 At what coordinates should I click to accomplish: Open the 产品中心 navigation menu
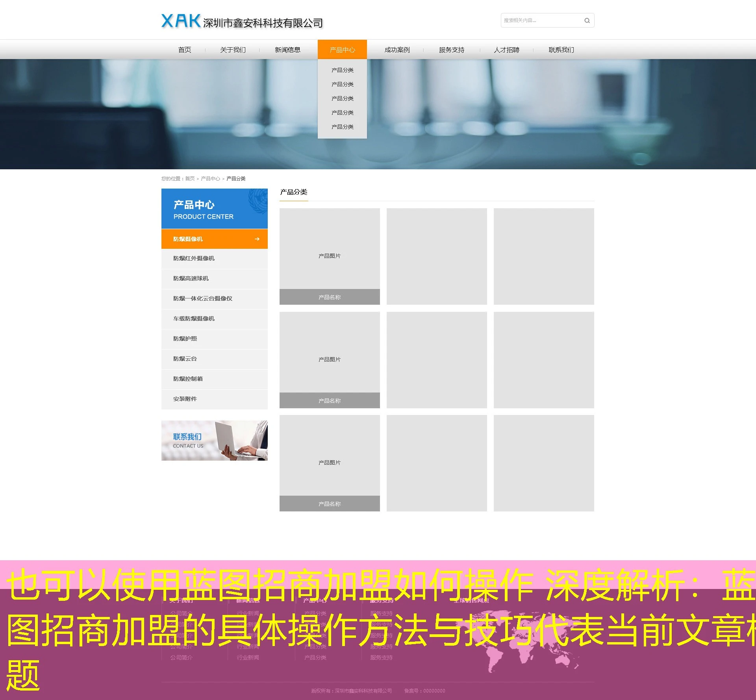point(342,50)
